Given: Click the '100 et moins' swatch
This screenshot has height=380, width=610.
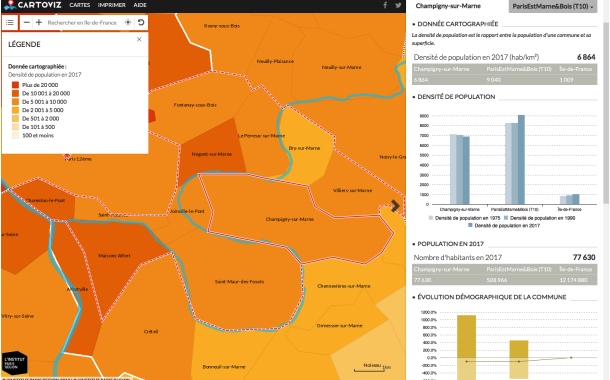Looking at the screenshot, I should 15,135.
